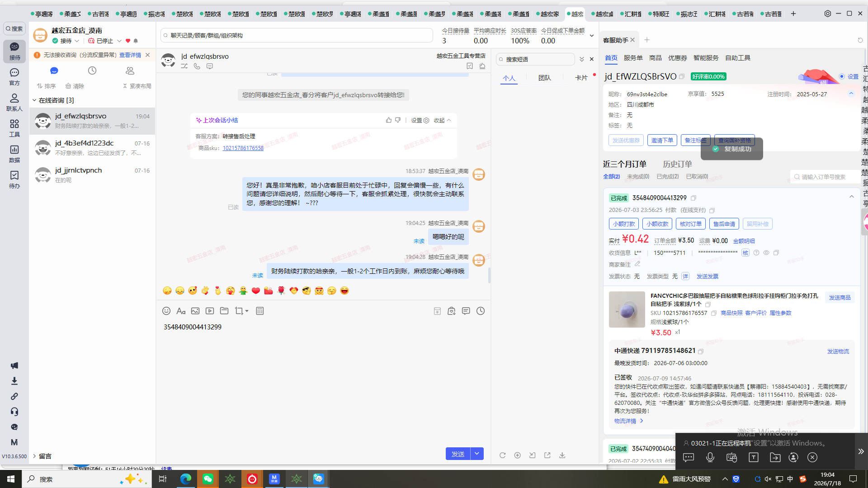
Task: Send the message with 发送 button
Action: tap(458, 454)
